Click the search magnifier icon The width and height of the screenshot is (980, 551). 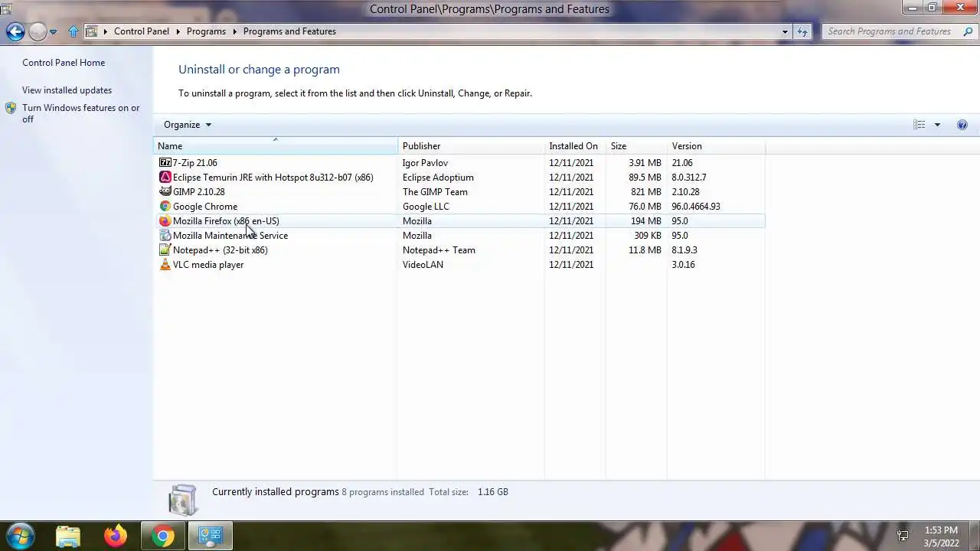[x=968, y=31]
